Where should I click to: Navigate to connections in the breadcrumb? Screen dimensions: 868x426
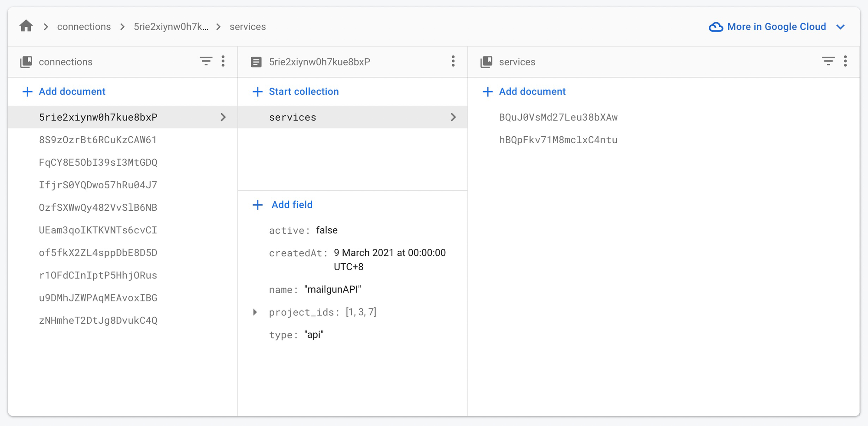84,27
